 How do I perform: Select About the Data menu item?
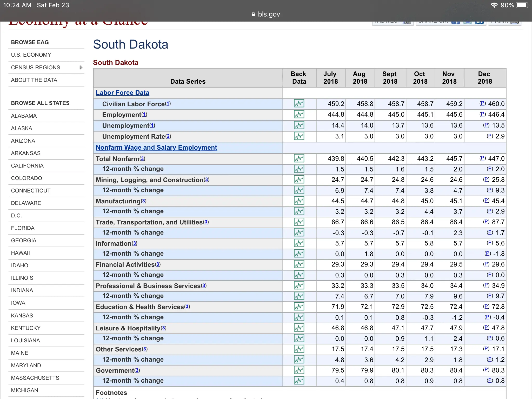pyautogui.click(x=34, y=80)
